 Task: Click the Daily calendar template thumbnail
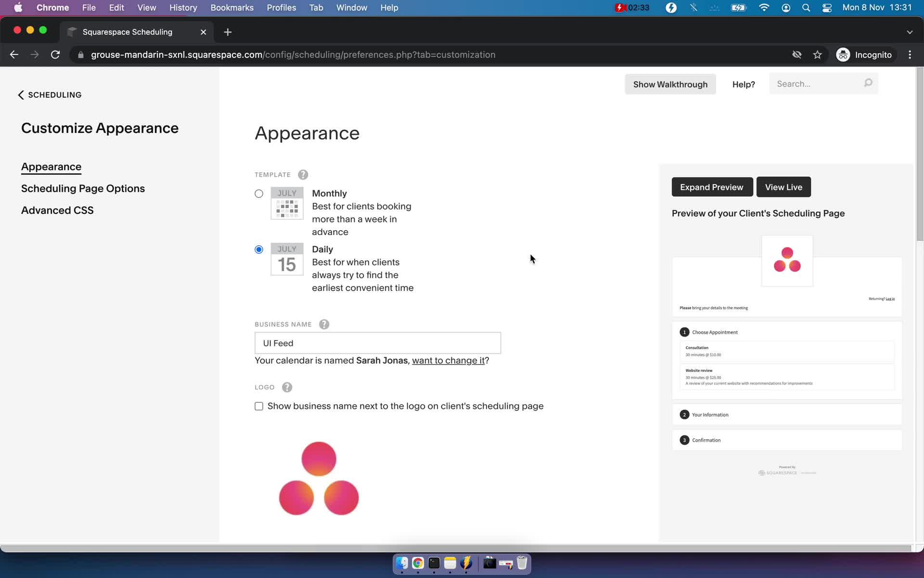(x=287, y=259)
